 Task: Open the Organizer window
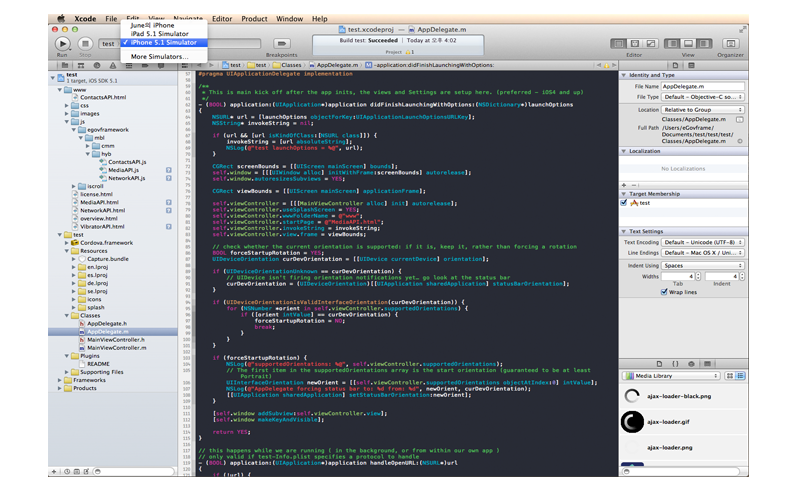(730, 44)
